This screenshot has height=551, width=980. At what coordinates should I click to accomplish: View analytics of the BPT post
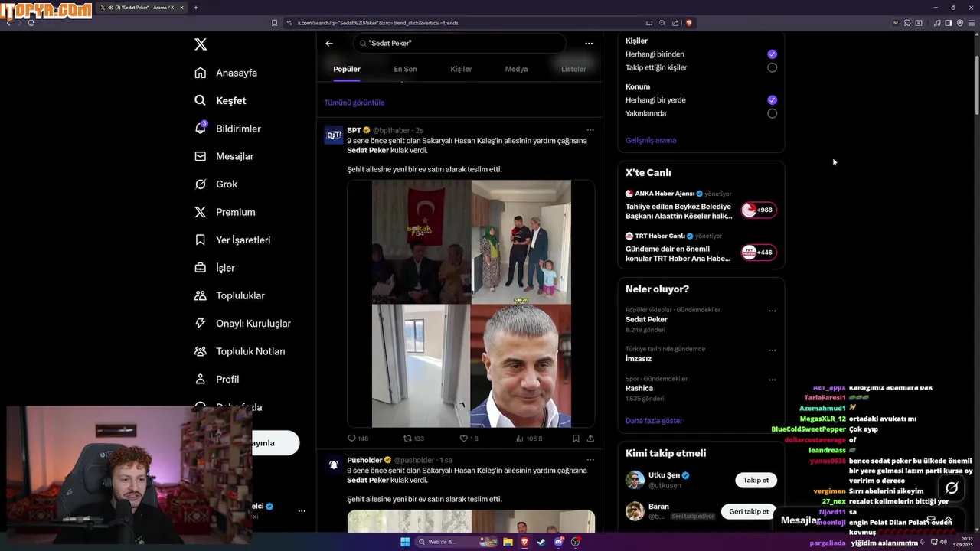(529, 439)
